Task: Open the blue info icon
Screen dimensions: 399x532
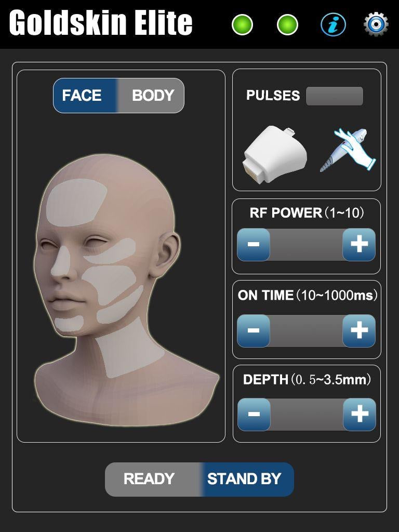Action: [x=333, y=25]
